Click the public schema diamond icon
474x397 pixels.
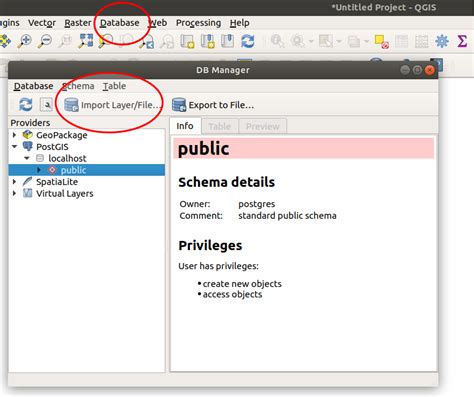tap(52, 170)
